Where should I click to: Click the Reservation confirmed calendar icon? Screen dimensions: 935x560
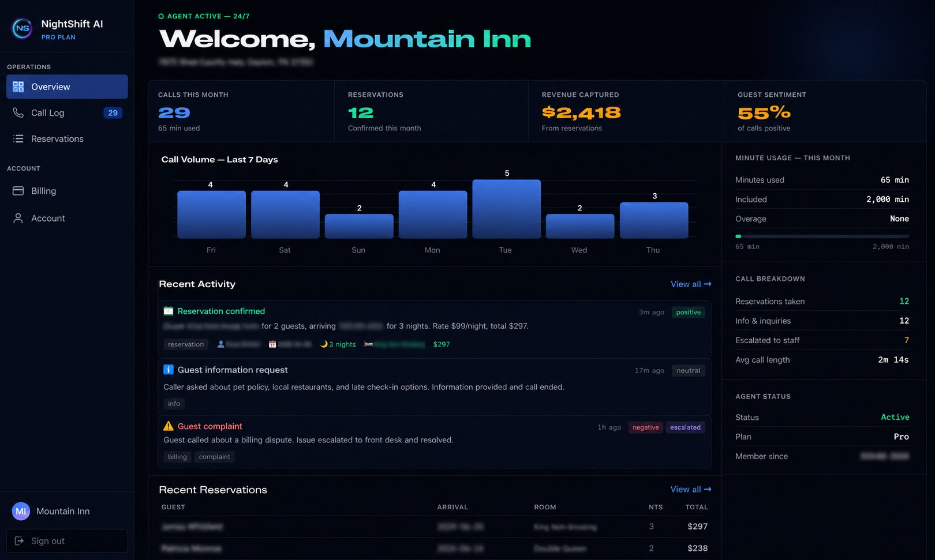[169, 311]
